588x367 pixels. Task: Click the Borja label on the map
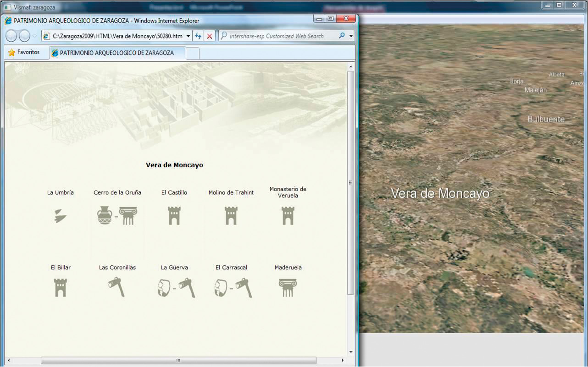pos(516,81)
